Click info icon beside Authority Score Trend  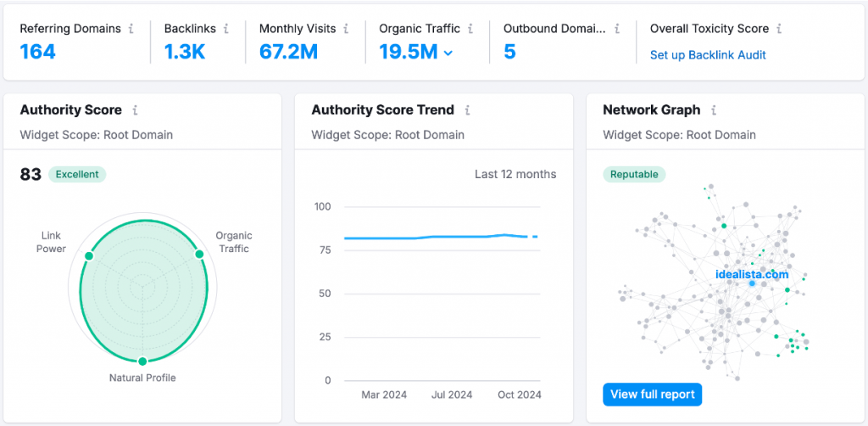(x=468, y=110)
